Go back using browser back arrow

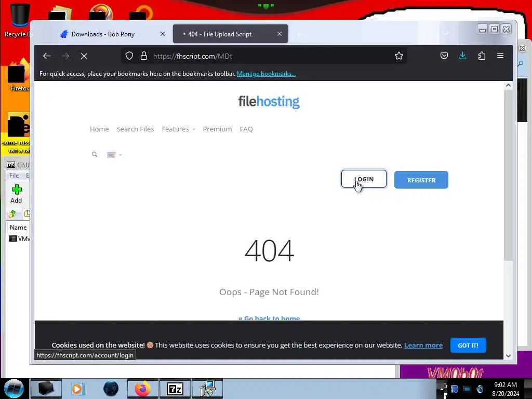[47, 56]
